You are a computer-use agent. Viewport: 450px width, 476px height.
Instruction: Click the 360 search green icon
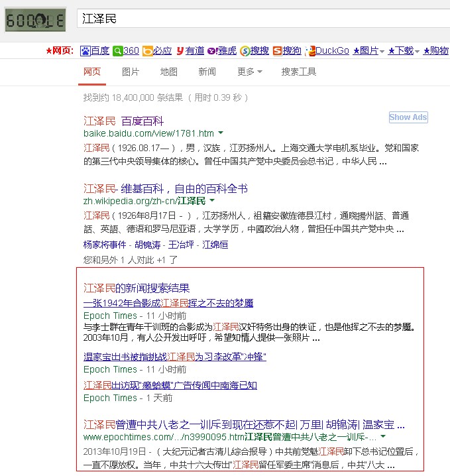point(117,50)
